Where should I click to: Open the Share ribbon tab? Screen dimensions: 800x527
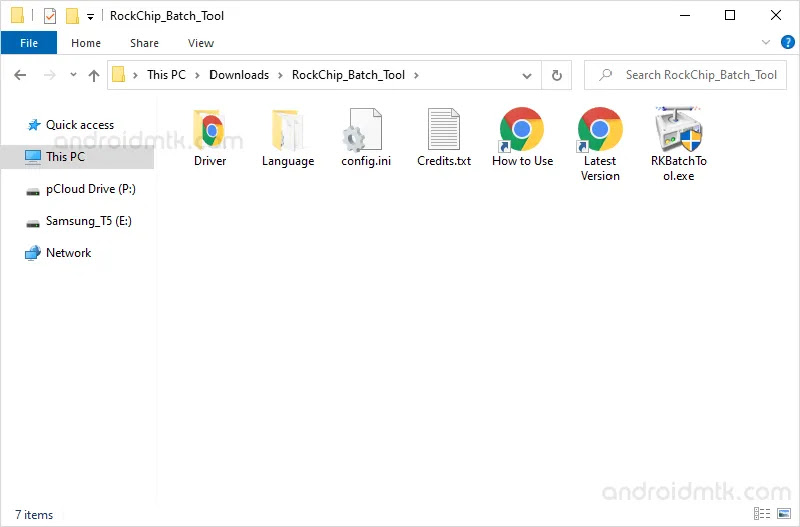click(x=144, y=43)
